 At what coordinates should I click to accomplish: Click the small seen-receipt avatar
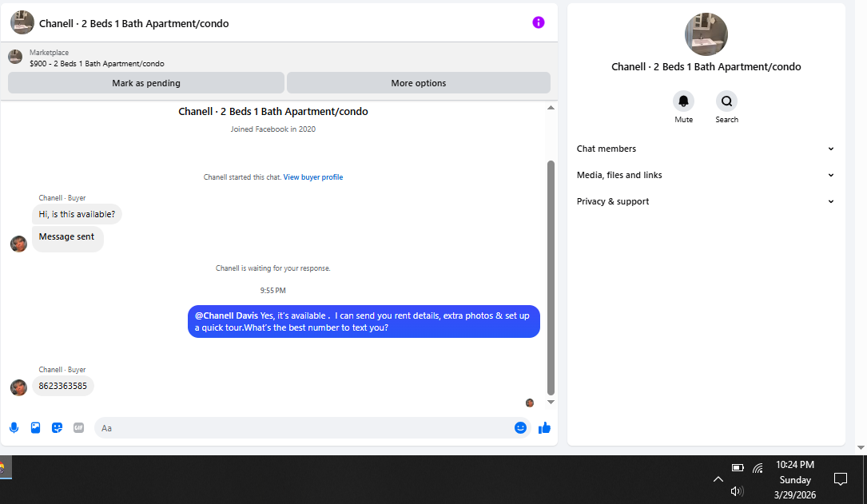coord(530,403)
